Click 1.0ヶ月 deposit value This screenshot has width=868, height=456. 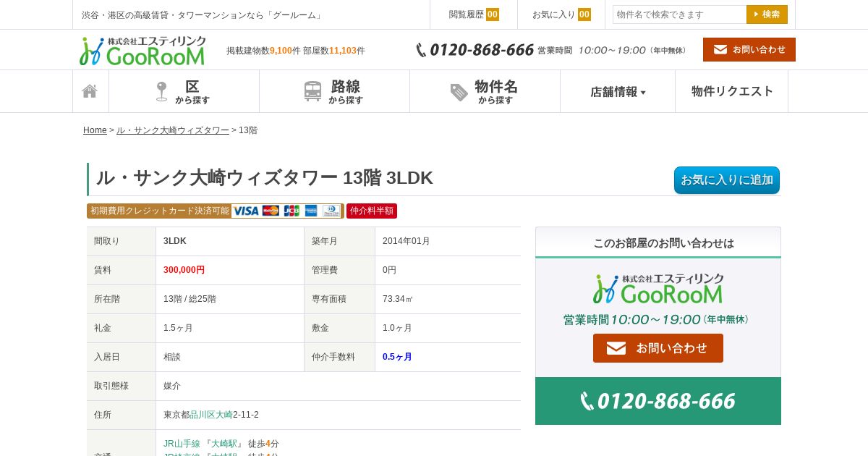[397, 328]
